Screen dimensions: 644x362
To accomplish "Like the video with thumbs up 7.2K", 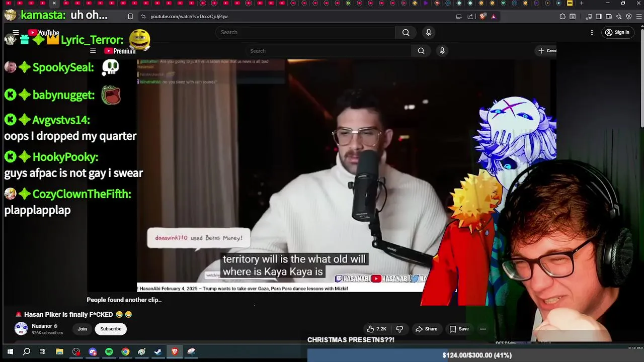I will click(376, 329).
